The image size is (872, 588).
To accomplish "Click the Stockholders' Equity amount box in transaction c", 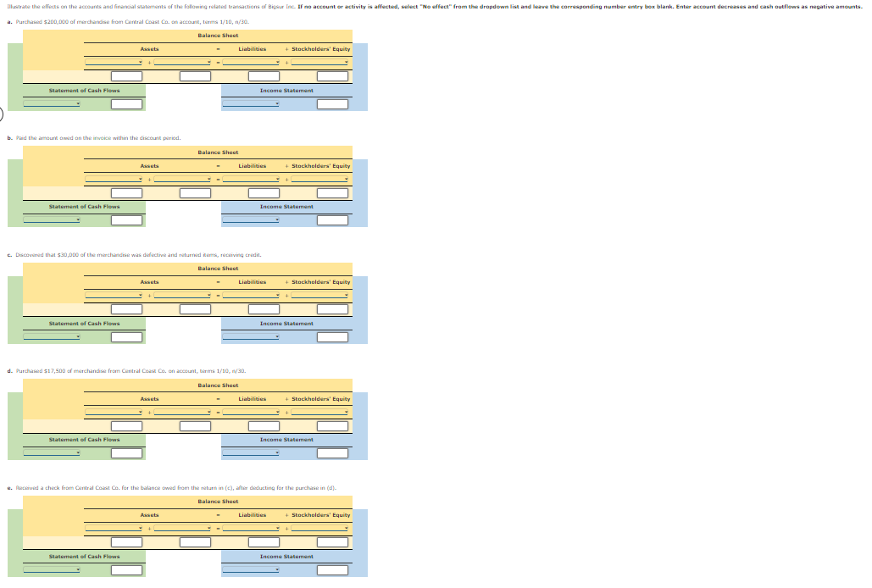I will coord(331,308).
